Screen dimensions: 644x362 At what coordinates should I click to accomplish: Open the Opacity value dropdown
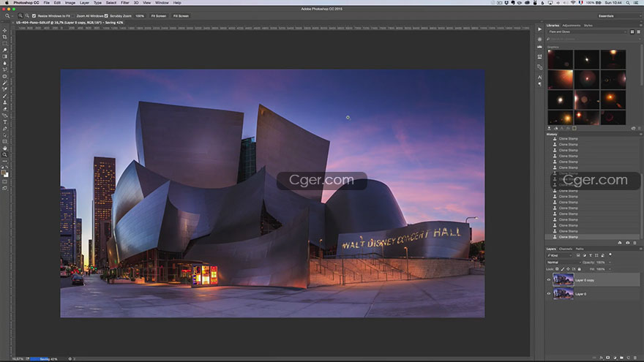point(610,263)
